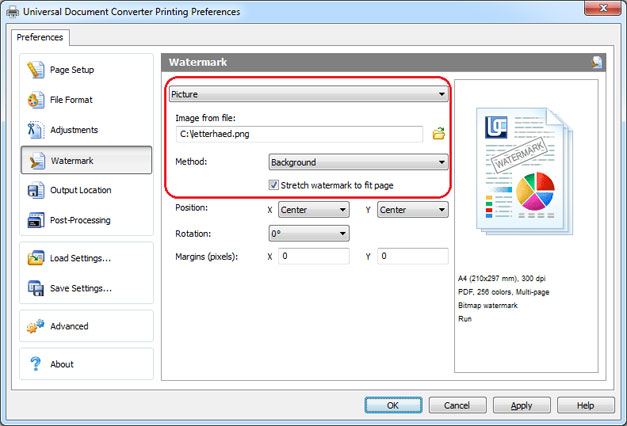Click the document watermark preview thumbnail
The height and width of the screenshot is (426, 627).
pyautogui.click(x=524, y=171)
